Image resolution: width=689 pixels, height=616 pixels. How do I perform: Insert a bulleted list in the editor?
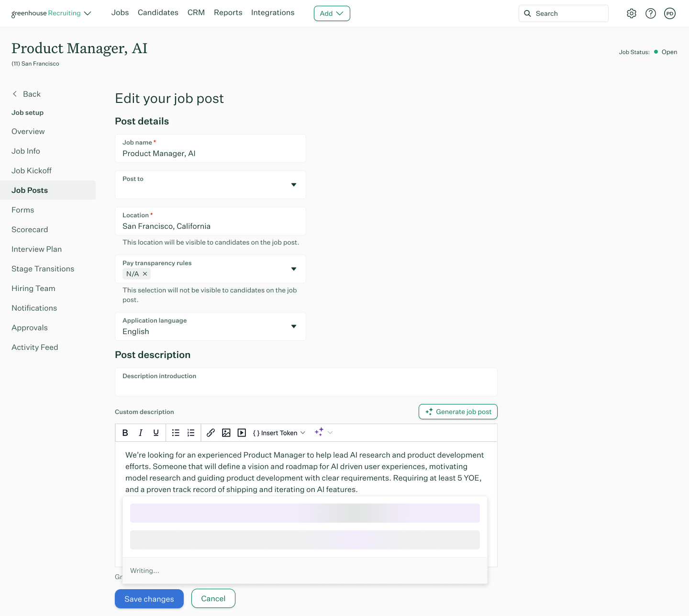[176, 432]
